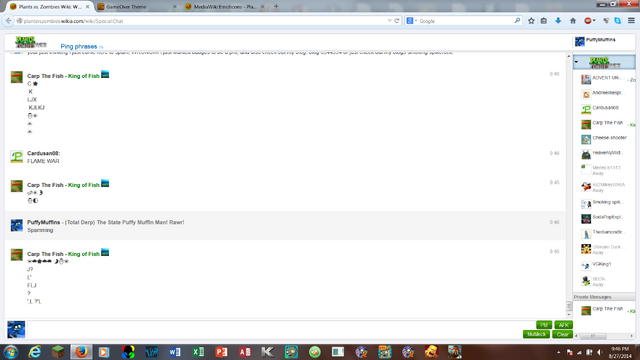Close the GameOver Theme tab

tap(175, 7)
